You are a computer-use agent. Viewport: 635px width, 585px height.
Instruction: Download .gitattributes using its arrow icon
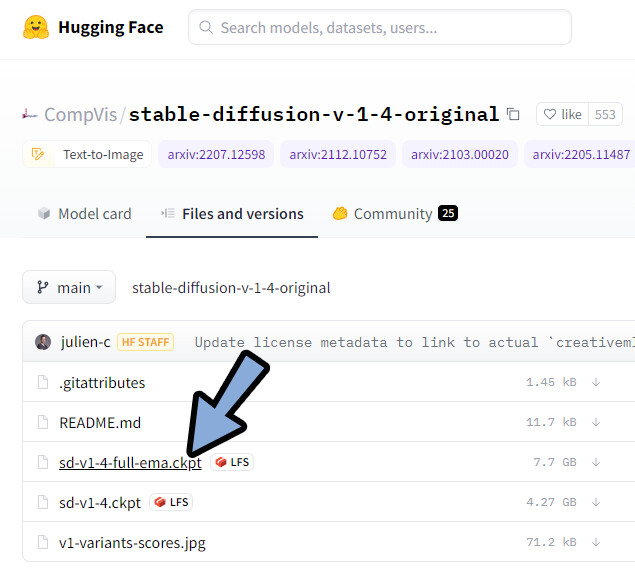tap(596, 382)
